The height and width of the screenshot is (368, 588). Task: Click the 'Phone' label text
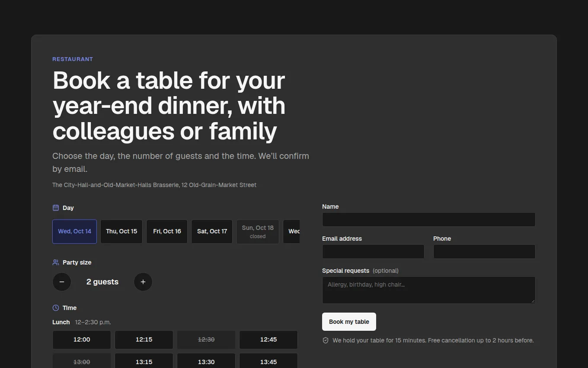coord(442,239)
